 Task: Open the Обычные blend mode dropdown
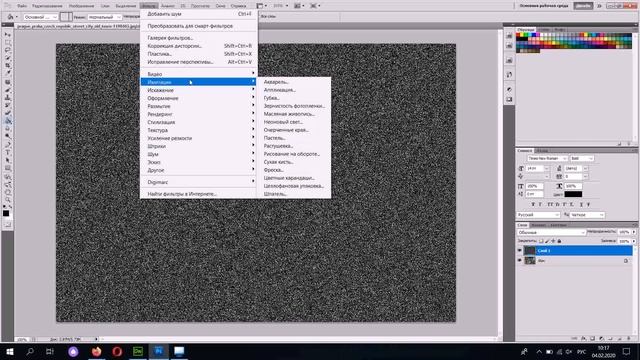click(551, 232)
